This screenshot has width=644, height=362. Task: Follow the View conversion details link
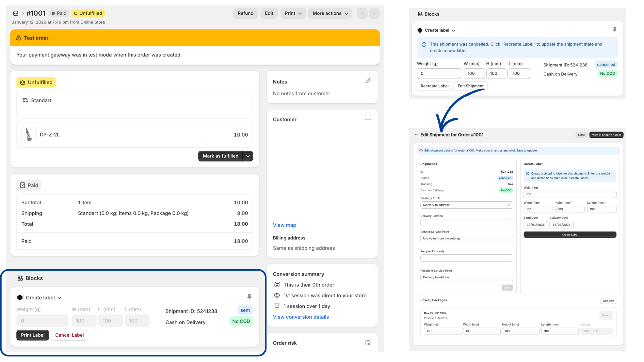point(301,317)
